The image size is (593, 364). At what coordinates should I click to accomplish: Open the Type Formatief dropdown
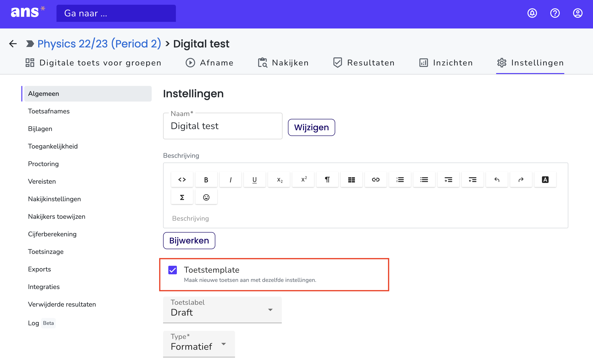tap(199, 344)
